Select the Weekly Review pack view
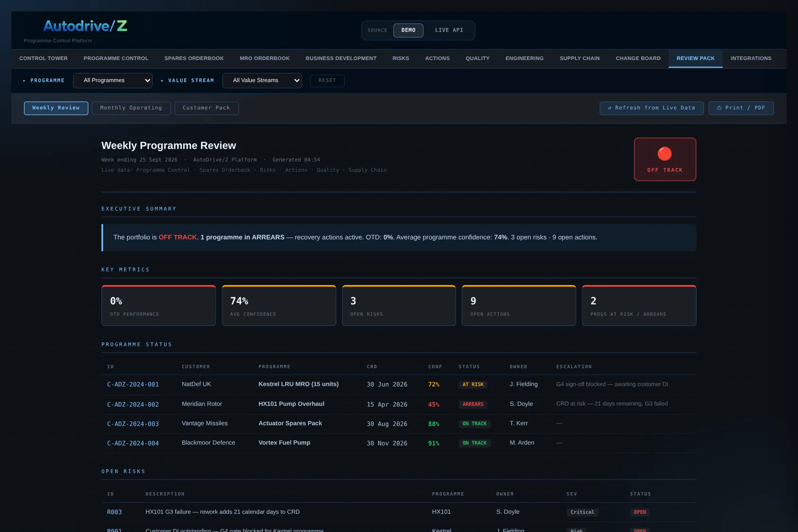Viewport: 798px width, 532px height. (x=56, y=108)
